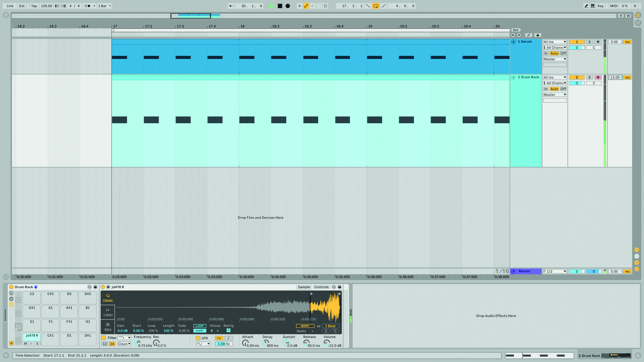Toggle computer MIDI keyboard icon

tap(593, 6)
